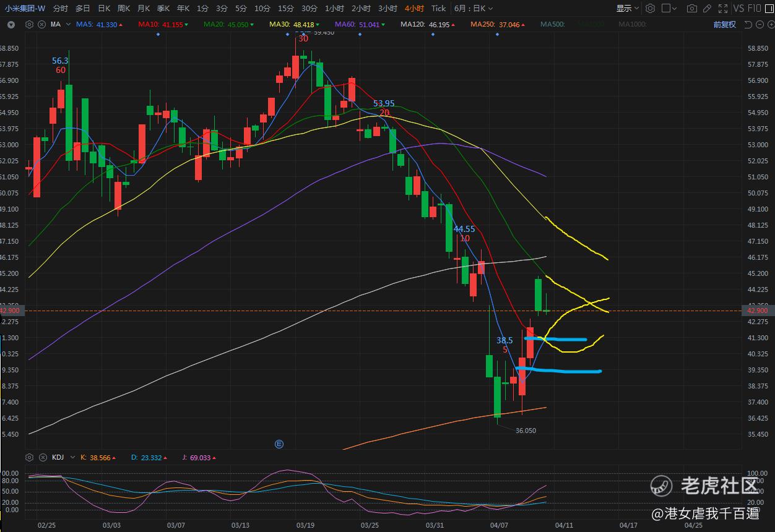Click the 56.3 annotation on chart
The image size is (775, 532).
60,61
